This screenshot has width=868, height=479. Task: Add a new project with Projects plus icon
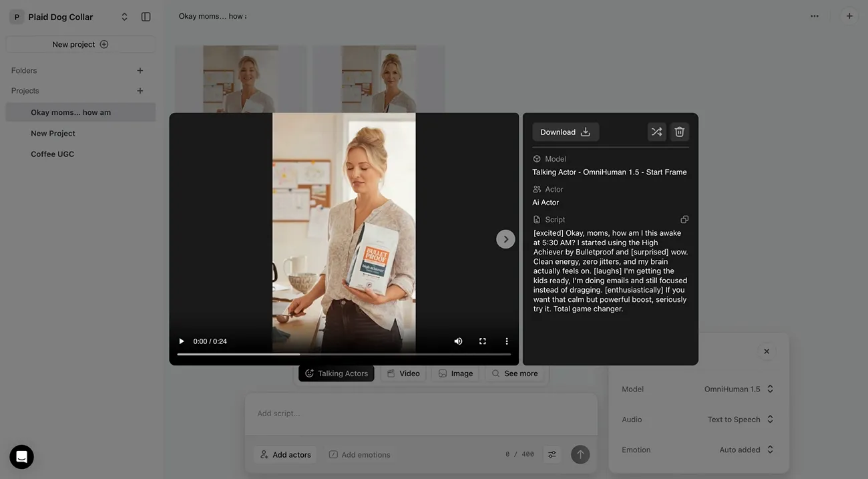[x=140, y=91]
